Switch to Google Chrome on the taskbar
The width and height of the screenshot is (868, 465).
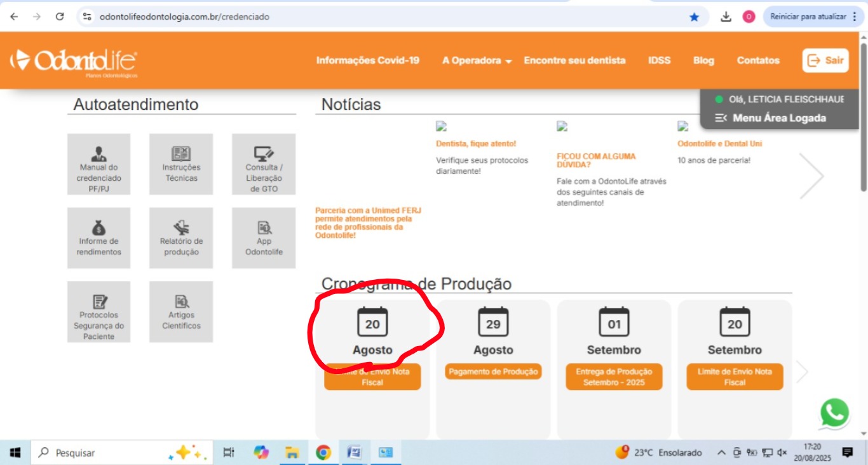click(x=323, y=453)
